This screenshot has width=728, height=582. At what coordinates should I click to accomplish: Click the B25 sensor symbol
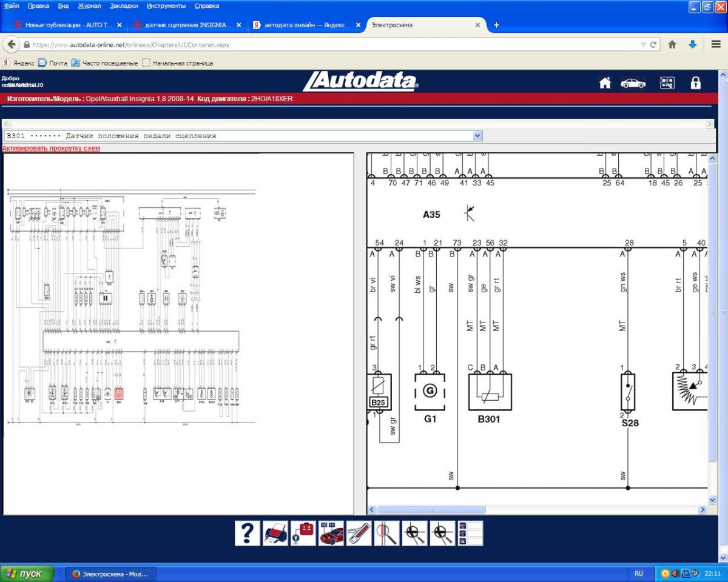pos(379,392)
